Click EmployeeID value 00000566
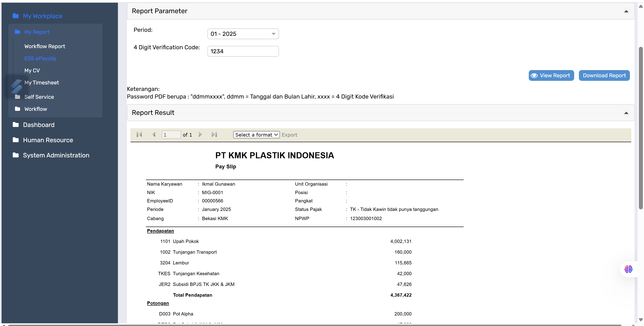Screen dimensions: 644x326 click(213, 201)
